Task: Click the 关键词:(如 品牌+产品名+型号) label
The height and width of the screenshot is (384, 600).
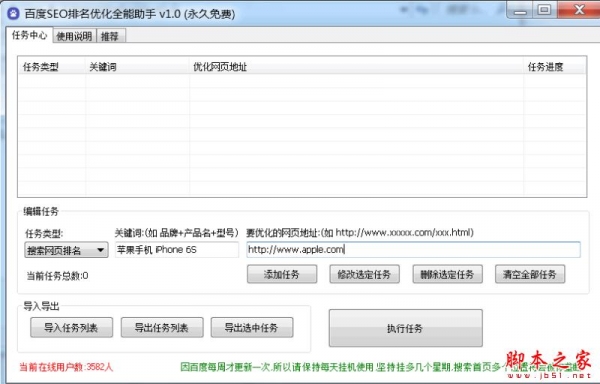Action: coord(176,233)
